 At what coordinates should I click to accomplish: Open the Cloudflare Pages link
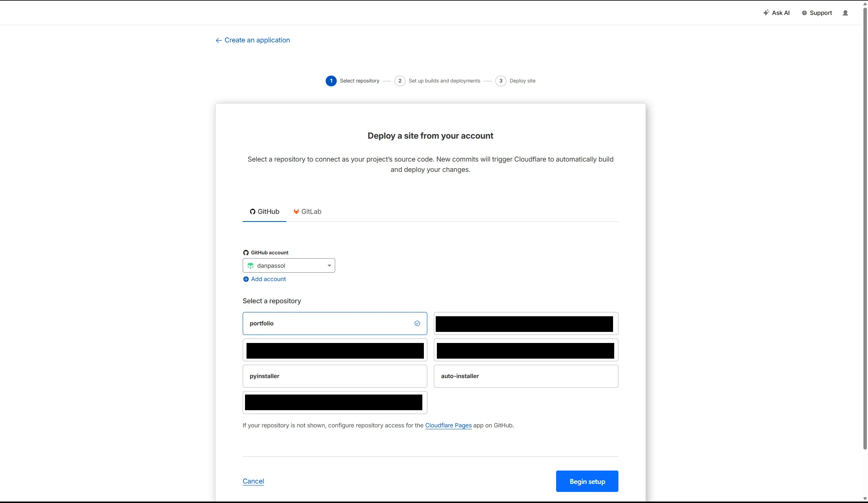click(x=448, y=425)
